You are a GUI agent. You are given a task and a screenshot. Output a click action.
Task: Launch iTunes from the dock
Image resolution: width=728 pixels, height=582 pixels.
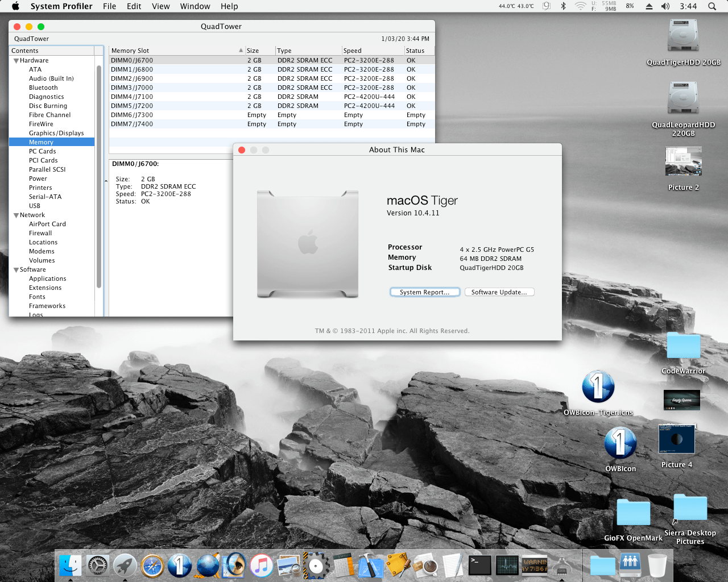262,566
